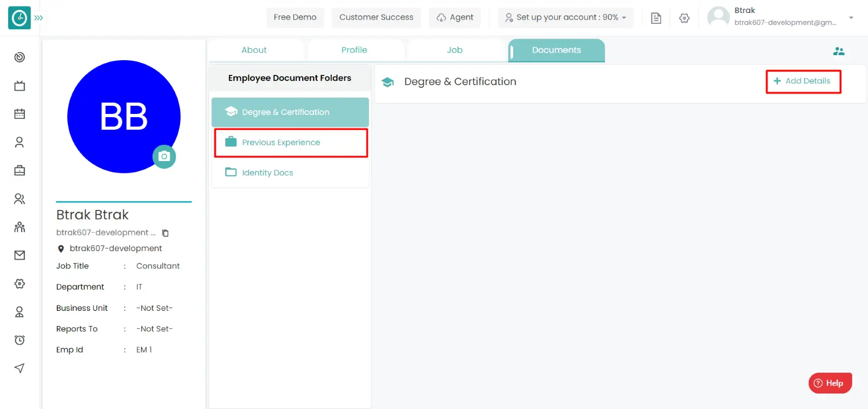868x409 pixels.
Task: Click the Reports To -Not Set- value
Action: (x=155, y=329)
